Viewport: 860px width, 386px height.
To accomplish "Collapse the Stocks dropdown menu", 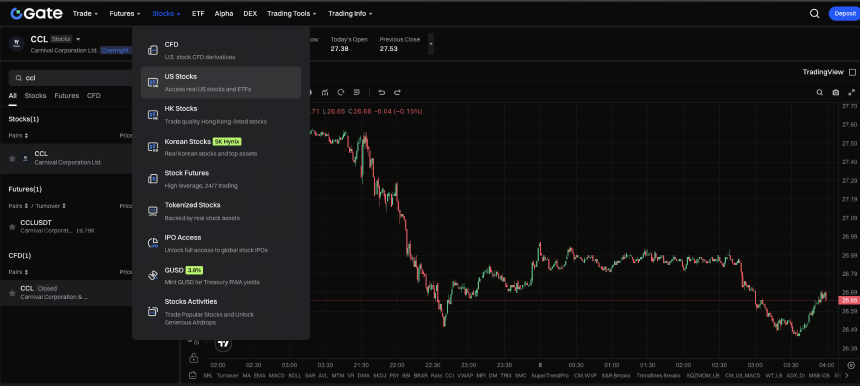I will click(166, 14).
